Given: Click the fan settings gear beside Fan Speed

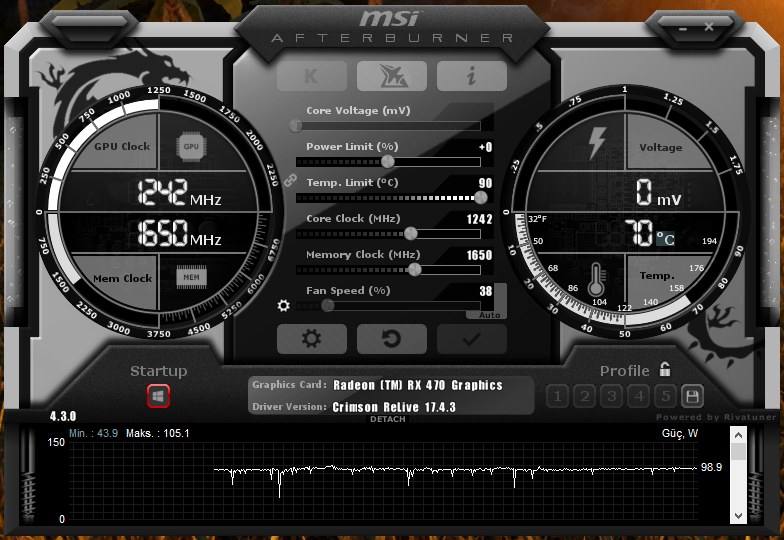Looking at the screenshot, I should pos(284,306).
